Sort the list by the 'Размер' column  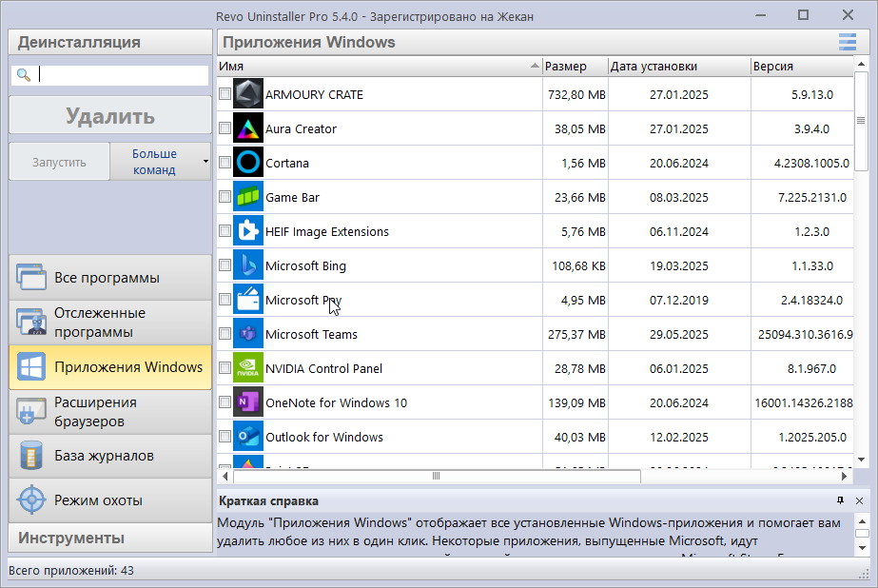pyautogui.click(x=576, y=66)
